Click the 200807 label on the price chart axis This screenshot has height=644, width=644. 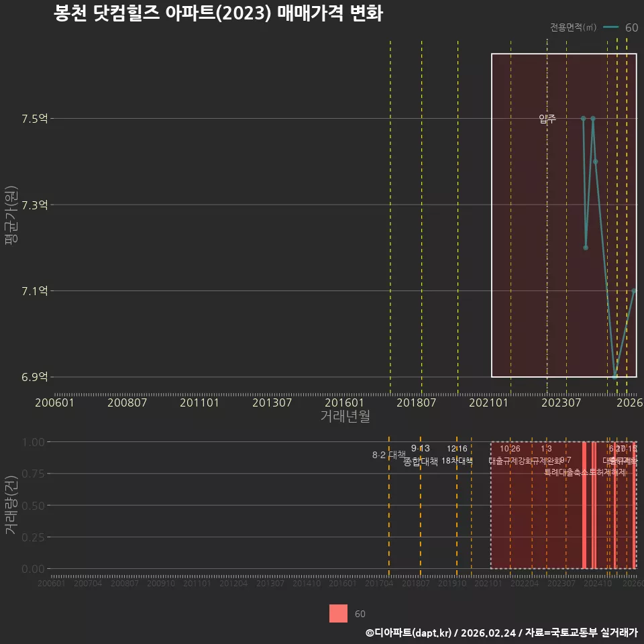click(127, 402)
